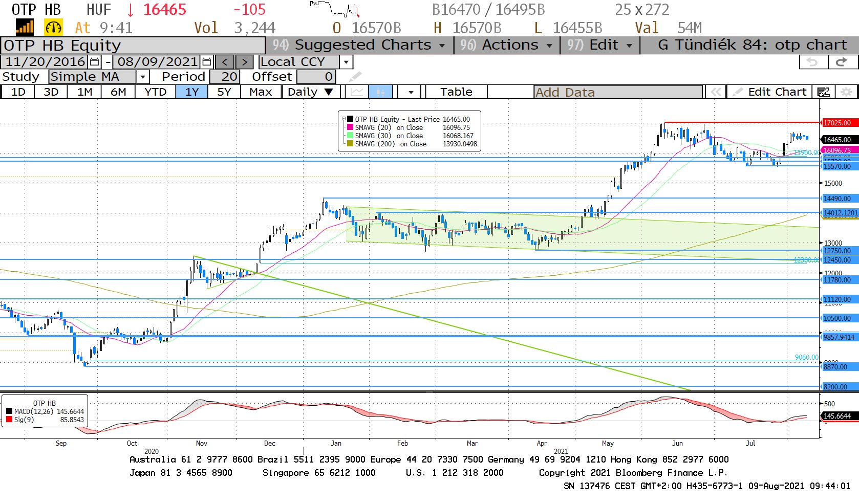Step date range backward with left arrow
Image resolution: width=859 pixels, height=504 pixels.
coord(225,62)
